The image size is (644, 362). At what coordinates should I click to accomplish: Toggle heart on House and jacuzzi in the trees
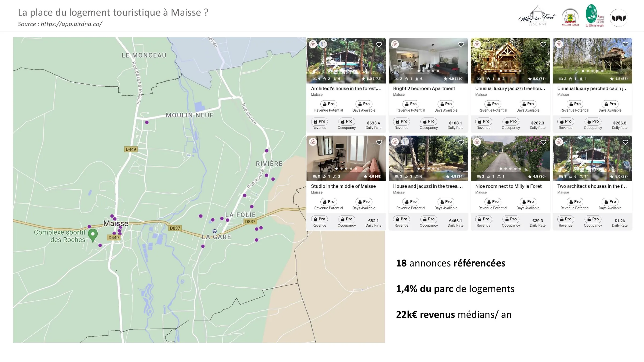click(461, 142)
